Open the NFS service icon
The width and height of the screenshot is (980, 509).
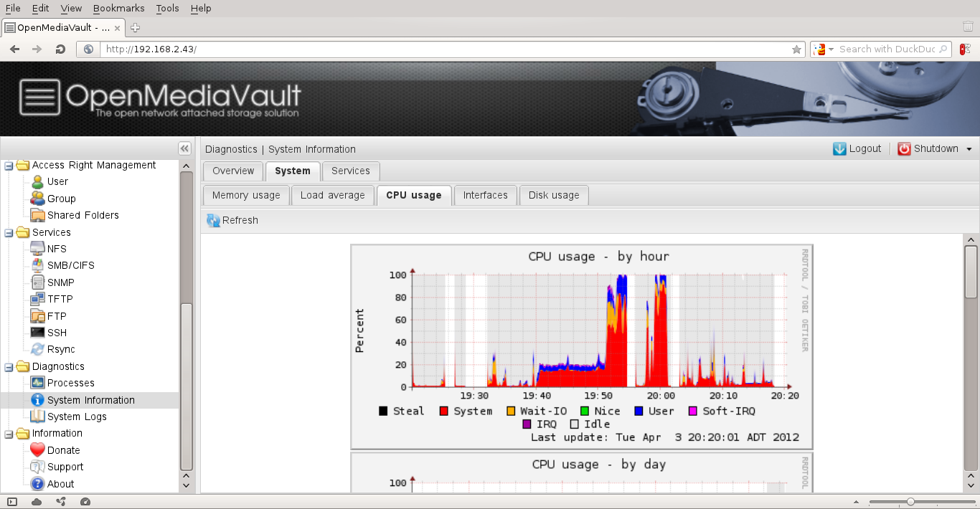click(37, 249)
